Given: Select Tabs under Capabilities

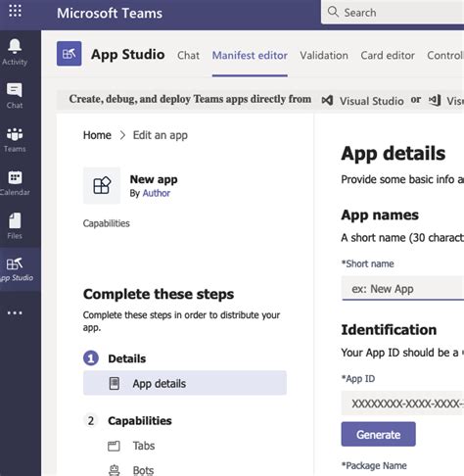Looking at the screenshot, I should point(144,446).
